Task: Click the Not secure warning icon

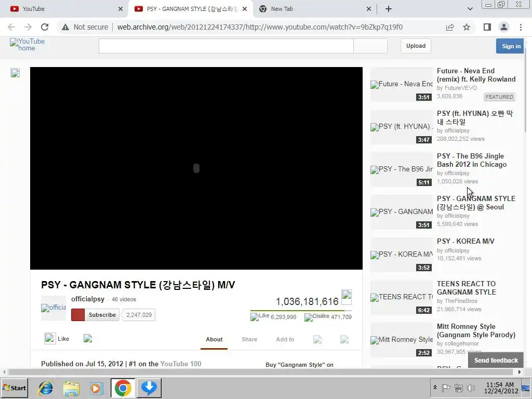Action: pos(65,27)
